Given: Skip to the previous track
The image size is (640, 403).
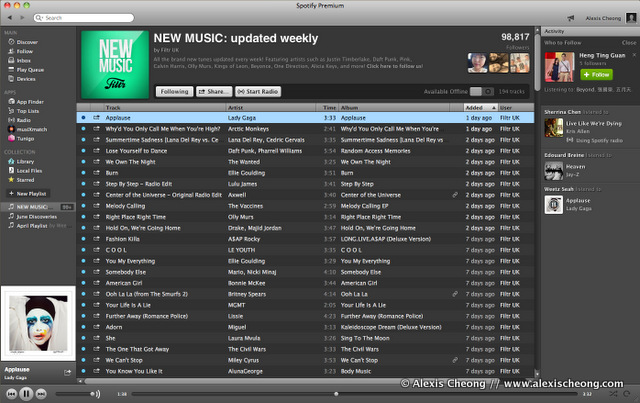Looking at the screenshot, I should (11, 394).
